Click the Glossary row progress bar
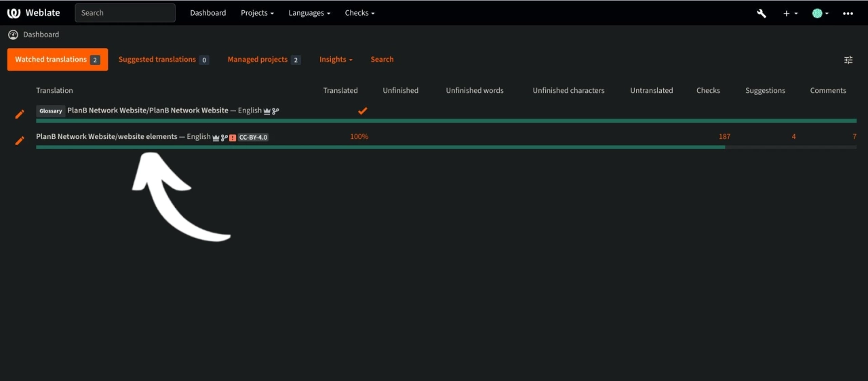This screenshot has width=868, height=381. coord(446,121)
